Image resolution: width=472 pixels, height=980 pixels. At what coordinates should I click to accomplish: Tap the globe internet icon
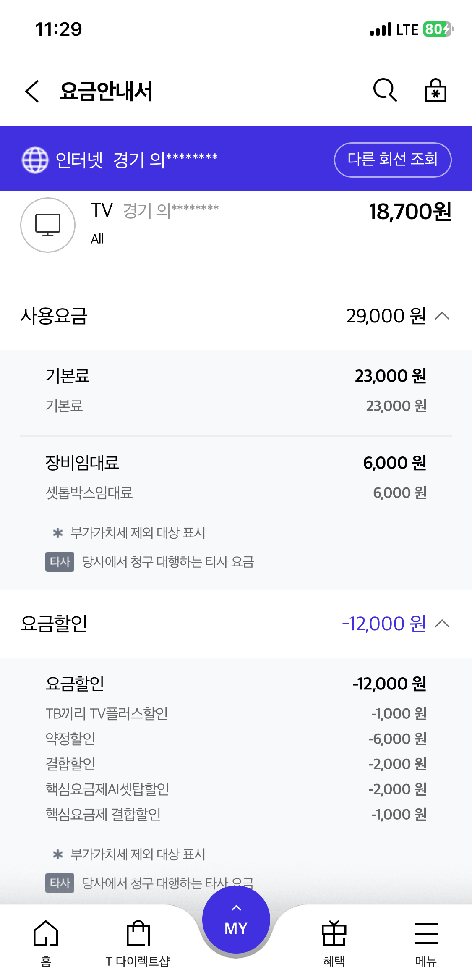coord(35,160)
